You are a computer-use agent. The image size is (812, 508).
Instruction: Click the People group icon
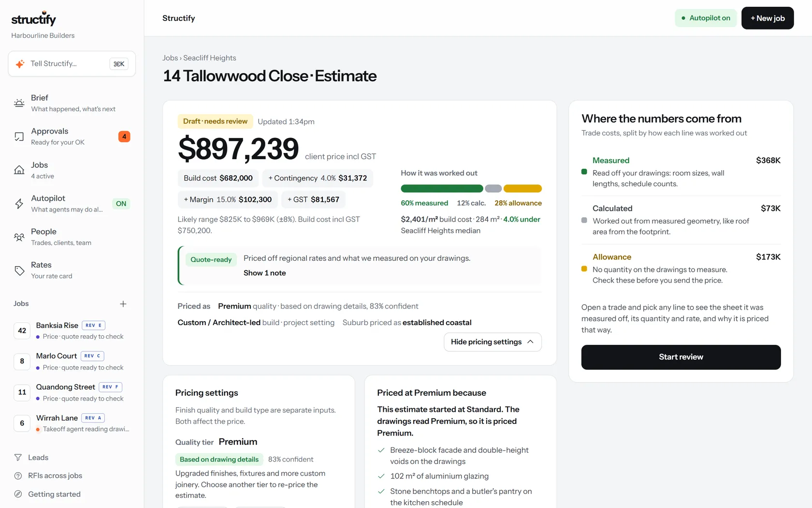pyautogui.click(x=19, y=237)
